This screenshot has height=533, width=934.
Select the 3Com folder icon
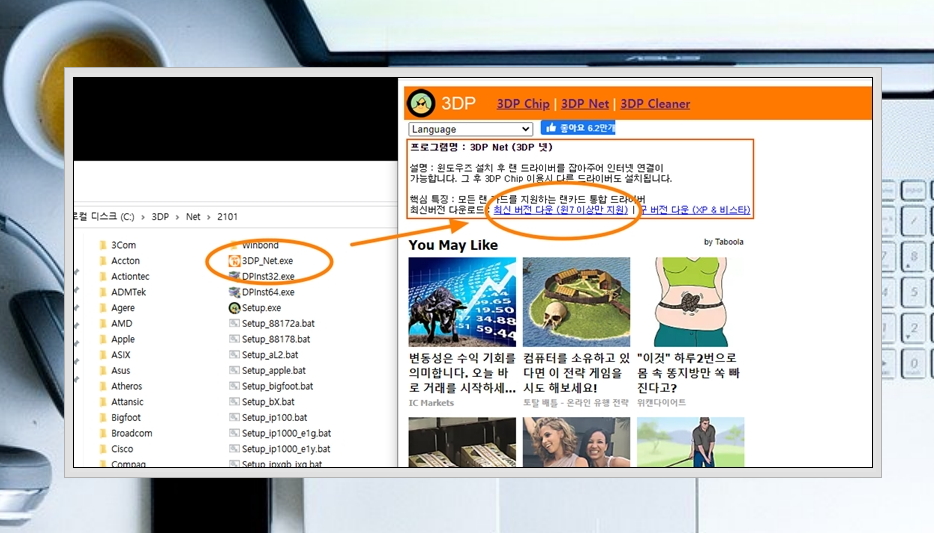tap(103, 245)
